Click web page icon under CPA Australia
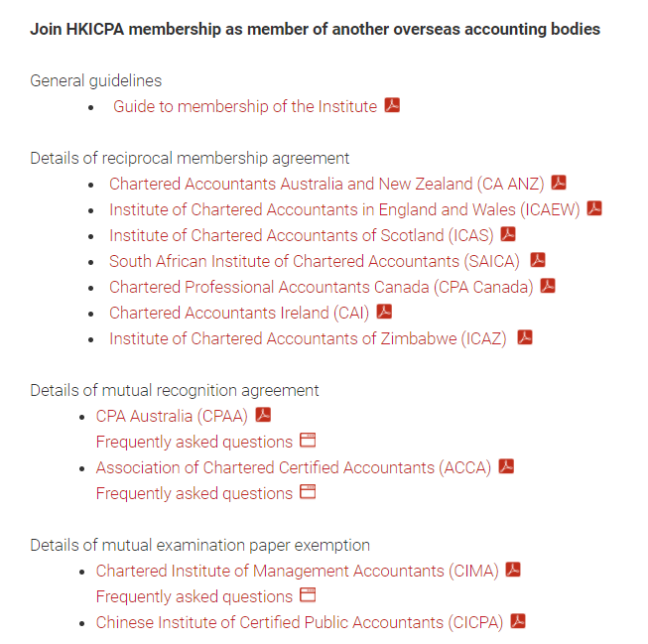This screenshot has height=644, width=648. coord(308,441)
